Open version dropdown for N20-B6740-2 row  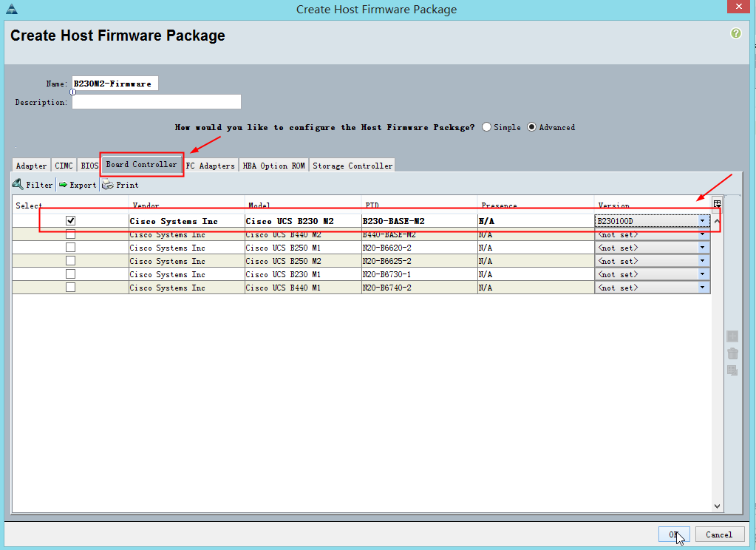tap(703, 287)
